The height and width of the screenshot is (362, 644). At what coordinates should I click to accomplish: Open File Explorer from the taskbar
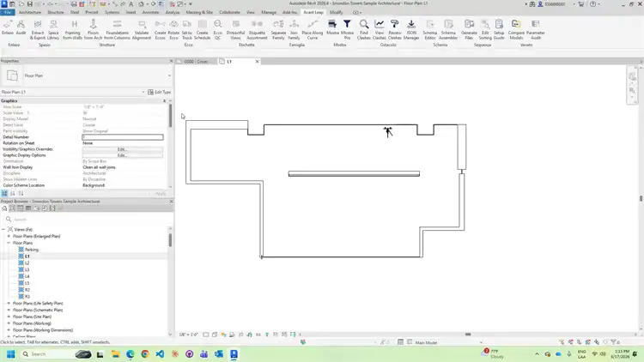115,353
